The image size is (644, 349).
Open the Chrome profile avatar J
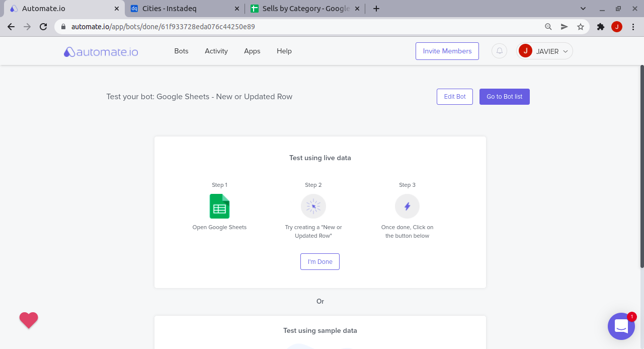[617, 27]
